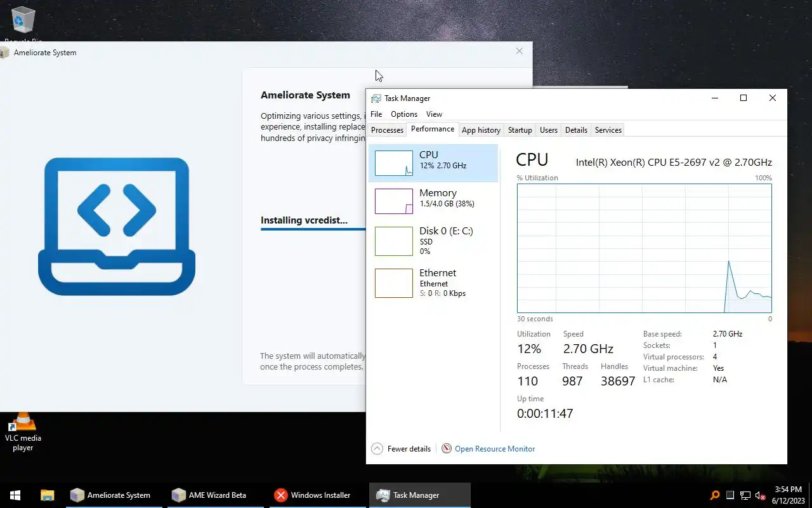Screen dimensions: 812x508
Task: Click the Task Manager title bar icon
Action: click(x=376, y=98)
